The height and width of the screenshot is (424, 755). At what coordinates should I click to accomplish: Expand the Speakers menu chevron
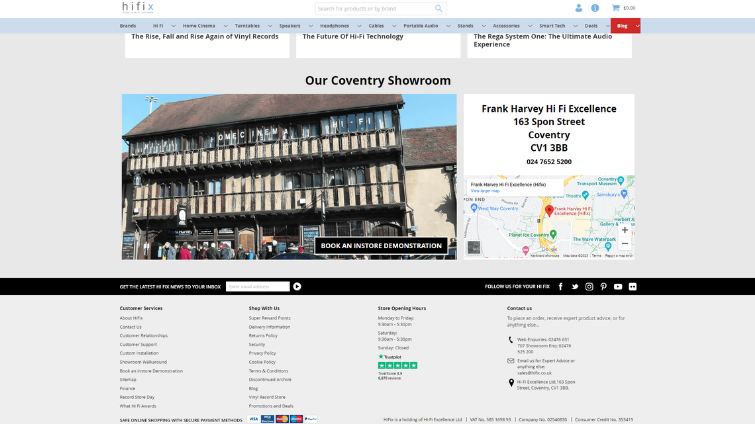click(311, 26)
